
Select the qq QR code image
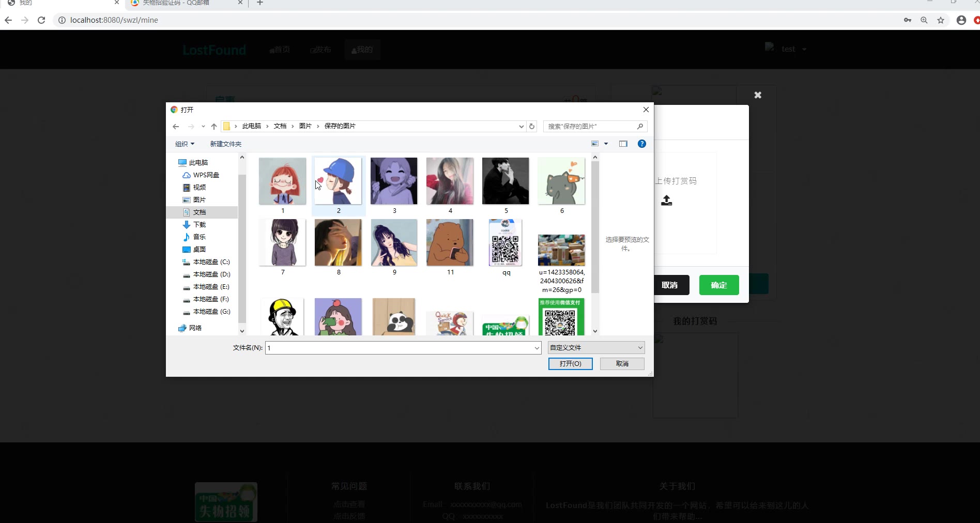(x=506, y=243)
